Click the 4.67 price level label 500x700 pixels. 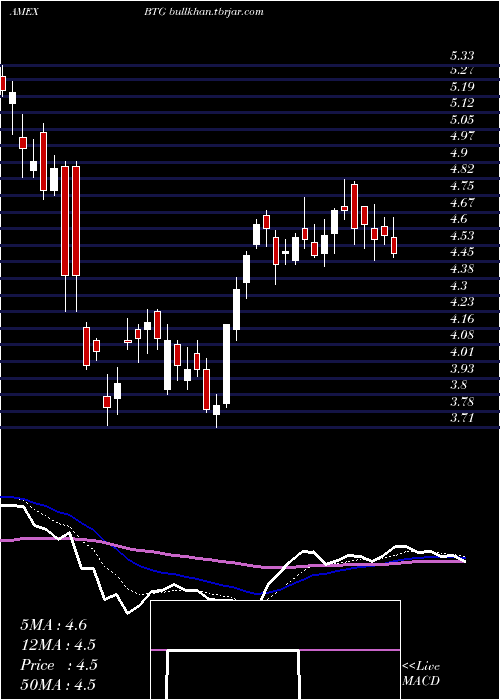pos(462,203)
